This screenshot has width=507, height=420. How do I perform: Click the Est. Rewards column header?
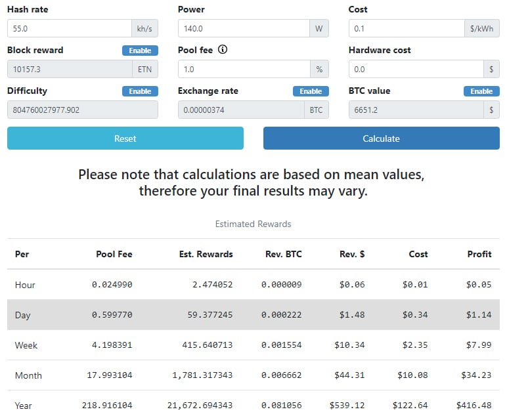[206, 254]
